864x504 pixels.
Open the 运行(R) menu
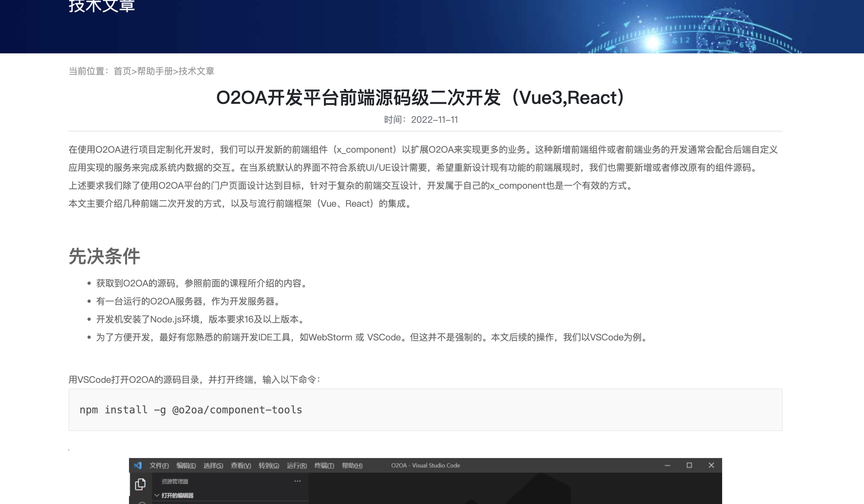(x=297, y=466)
